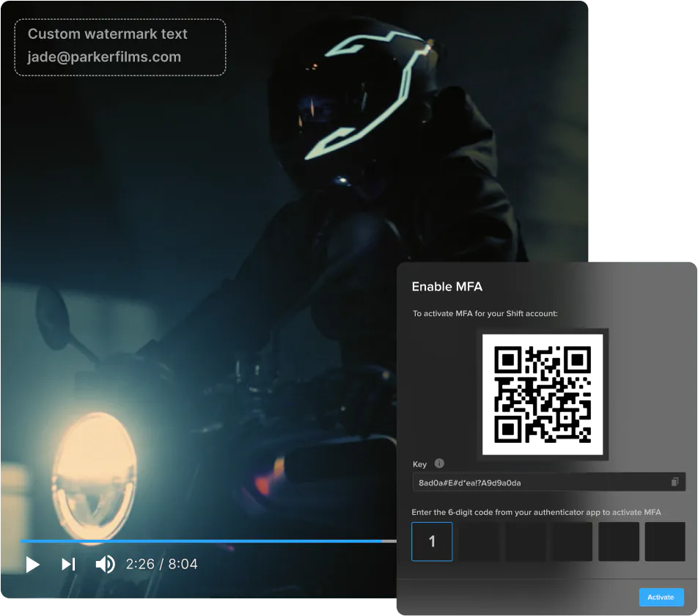Click the Activate button
The width and height of the screenshot is (698, 616).
661,598
